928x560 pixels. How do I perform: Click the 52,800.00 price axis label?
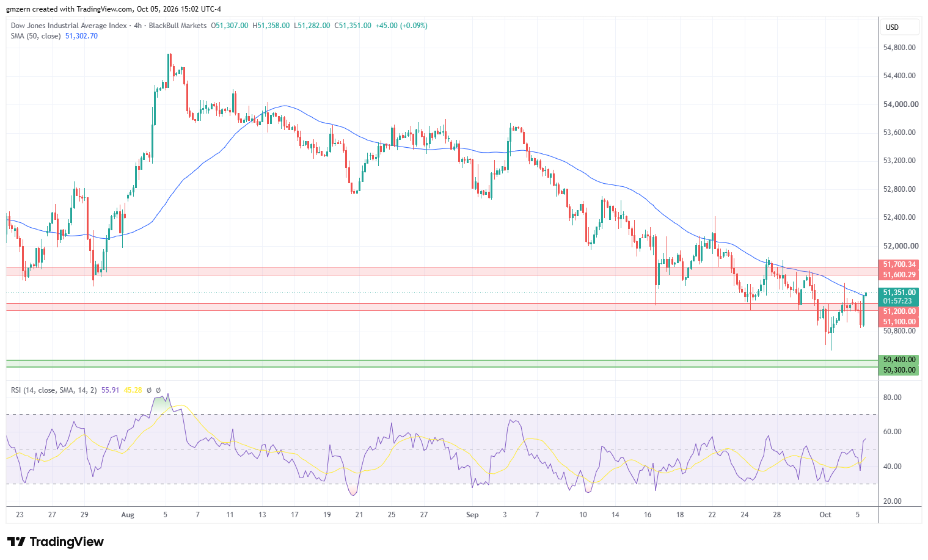click(899, 189)
